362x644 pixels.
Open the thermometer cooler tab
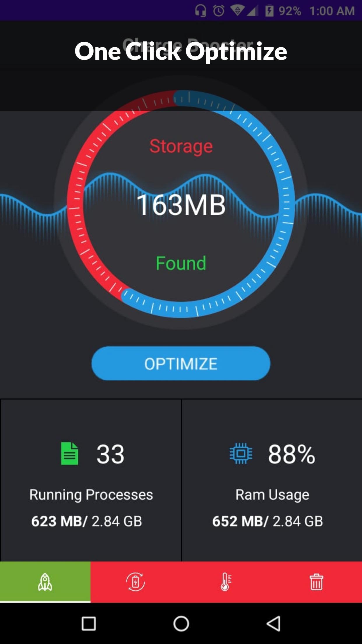[x=226, y=582]
